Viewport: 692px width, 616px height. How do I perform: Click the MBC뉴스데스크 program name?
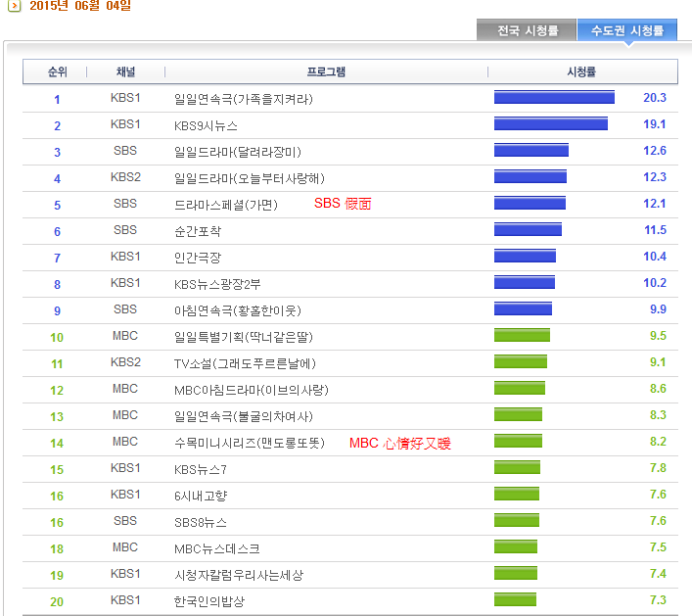216,548
